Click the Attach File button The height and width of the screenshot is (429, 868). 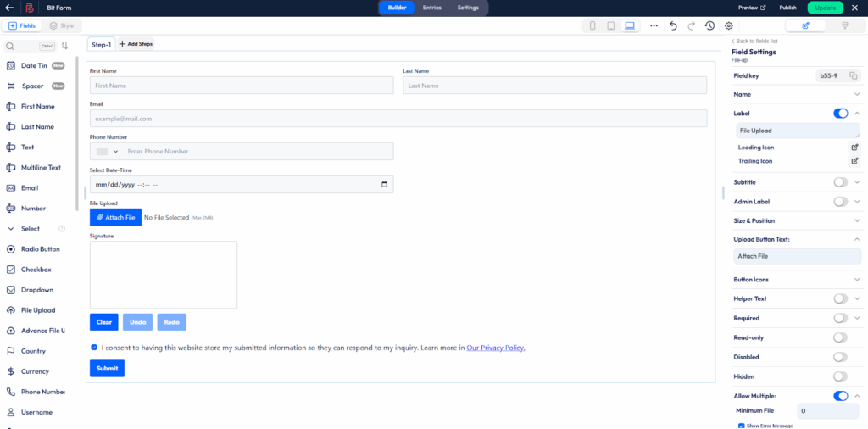[115, 218]
